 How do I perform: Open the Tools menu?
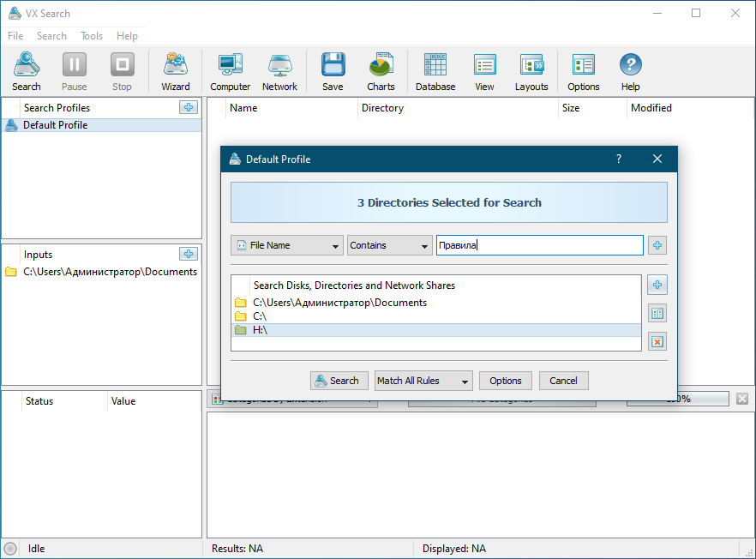tap(92, 36)
